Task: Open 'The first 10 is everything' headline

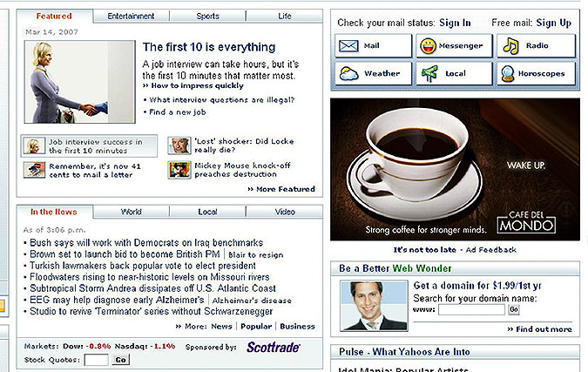Action: pos(209,47)
